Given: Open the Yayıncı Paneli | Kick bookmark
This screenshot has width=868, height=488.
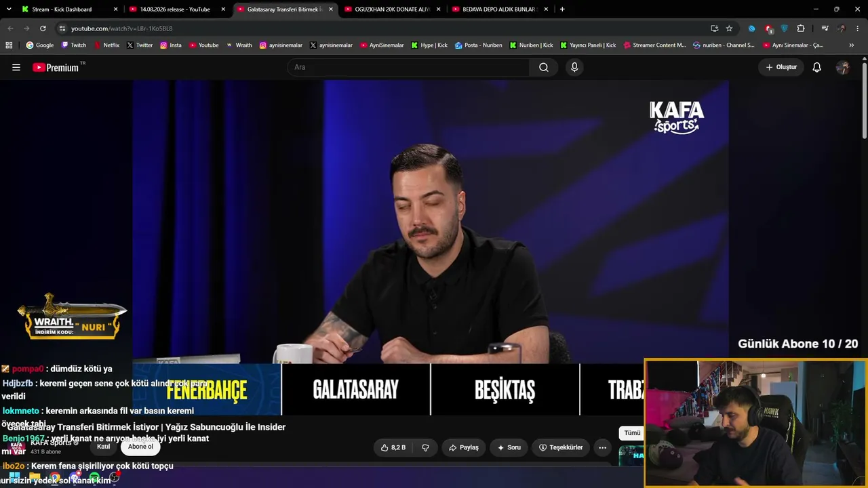Looking at the screenshot, I should [588, 45].
